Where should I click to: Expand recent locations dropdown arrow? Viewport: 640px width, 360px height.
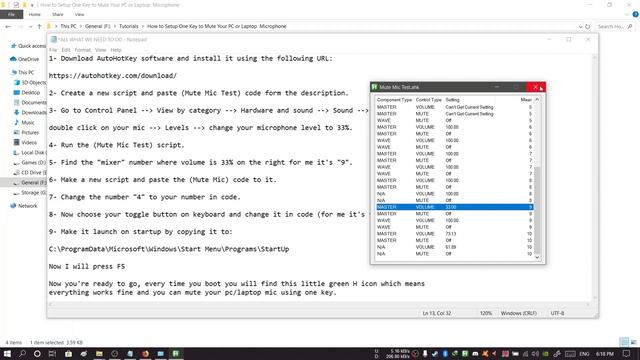(31, 26)
